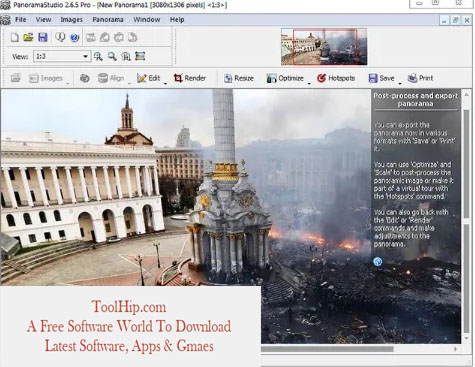Click the zoom out magnifier icon

112,56
